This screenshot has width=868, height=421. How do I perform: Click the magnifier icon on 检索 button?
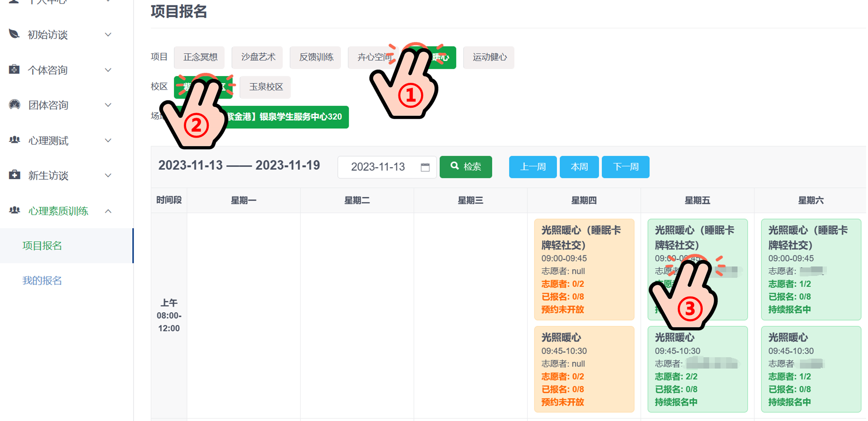[455, 166]
